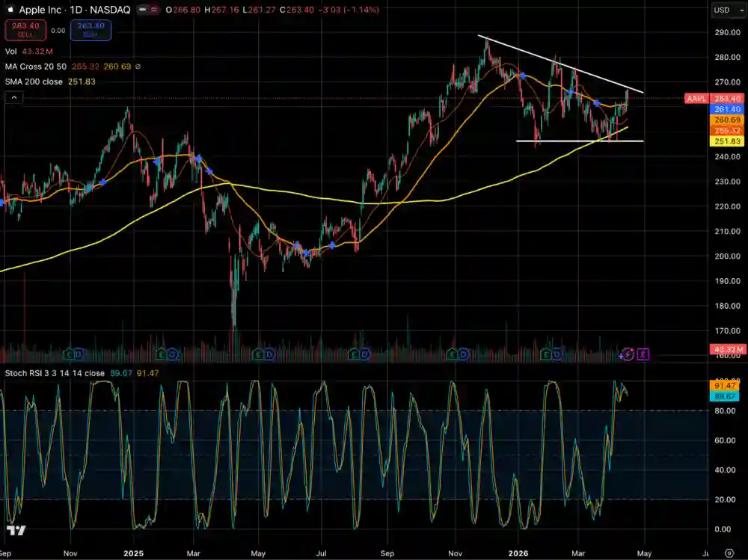The width and height of the screenshot is (748, 560).
Task: Collapse the indicator legend using the chevron
Action: tap(13, 97)
